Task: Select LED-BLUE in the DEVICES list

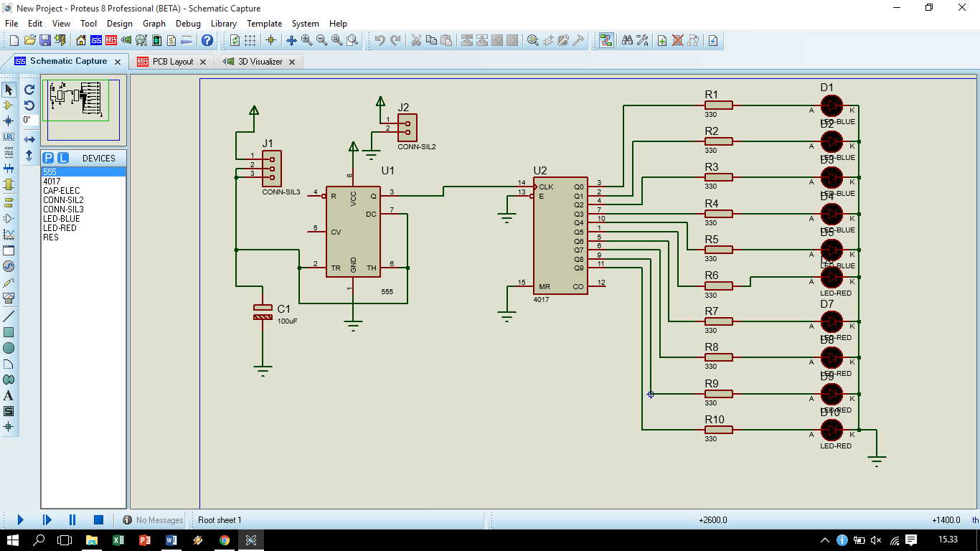Action: [x=83, y=219]
